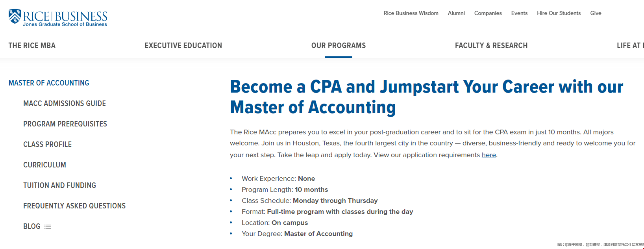Open the application requirements 'here' link
This screenshot has height=249, width=644.
[x=489, y=155]
